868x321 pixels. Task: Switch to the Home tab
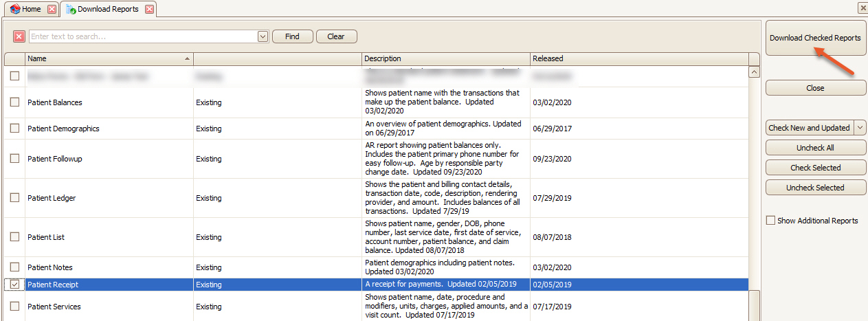[32, 10]
